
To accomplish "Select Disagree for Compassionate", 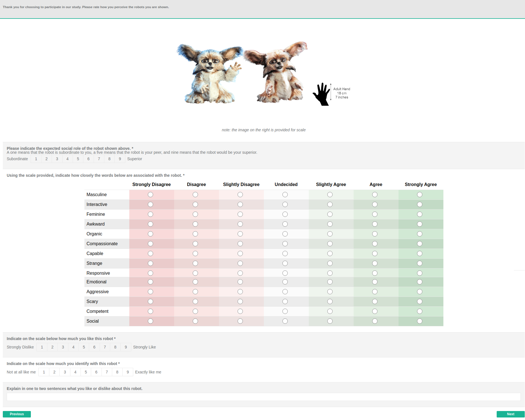I will click(x=195, y=244).
